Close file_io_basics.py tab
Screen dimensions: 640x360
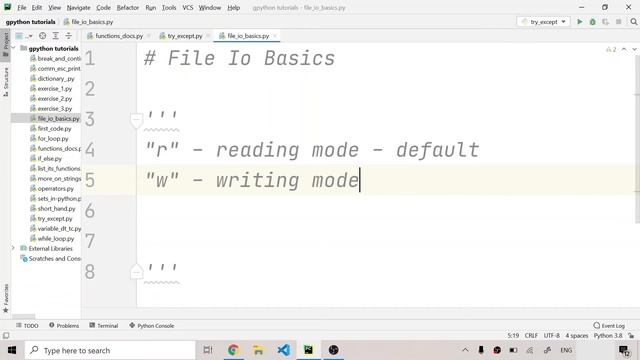276,36
